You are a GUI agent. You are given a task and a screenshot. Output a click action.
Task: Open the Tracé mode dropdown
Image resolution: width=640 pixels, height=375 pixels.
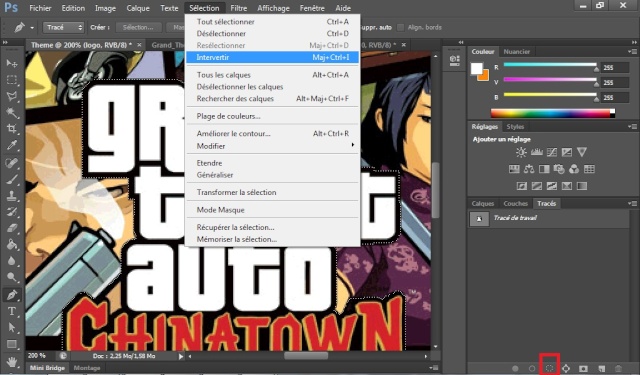click(63, 27)
